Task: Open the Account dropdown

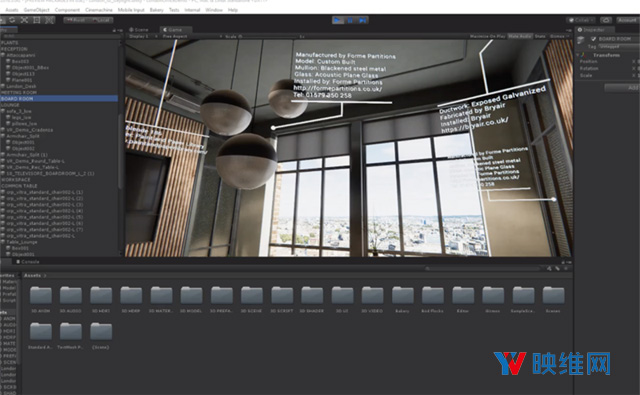Action: pos(628,20)
